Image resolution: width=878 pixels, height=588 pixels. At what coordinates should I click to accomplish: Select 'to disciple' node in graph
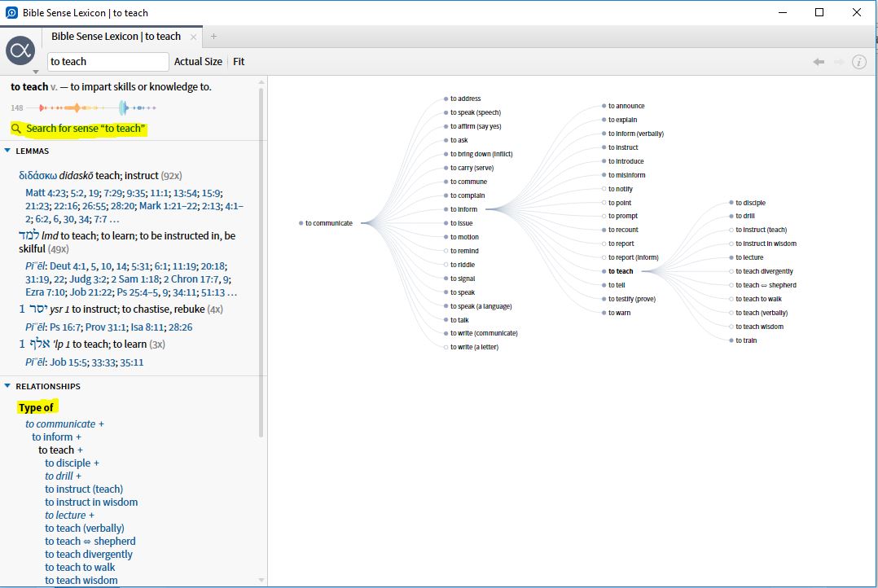pyautogui.click(x=748, y=203)
